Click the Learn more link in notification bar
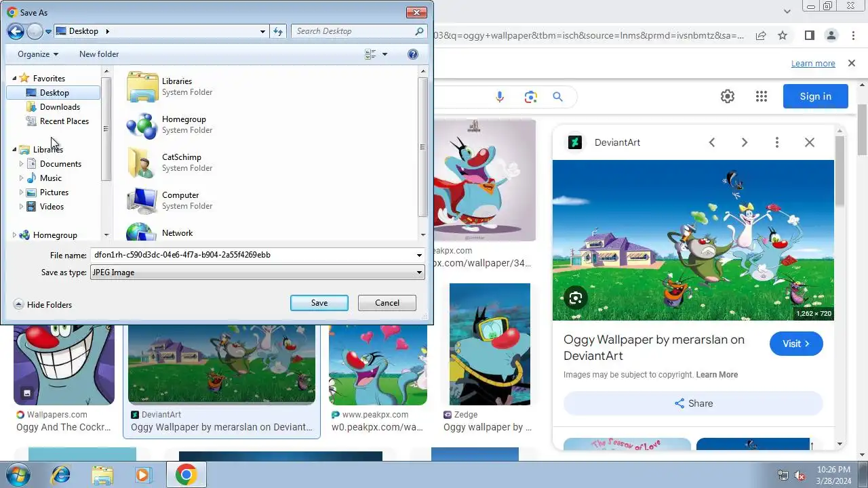The height and width of the screenshot is (488, 868). pos(813,64)
